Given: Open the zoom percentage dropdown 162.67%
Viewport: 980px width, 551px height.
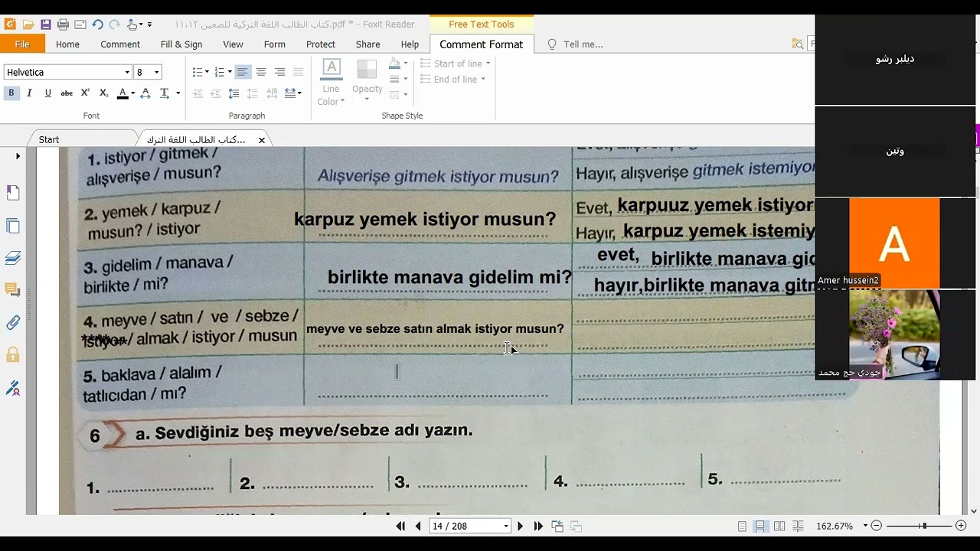Looking at the screenshot, I should click(x=865, y=526).
